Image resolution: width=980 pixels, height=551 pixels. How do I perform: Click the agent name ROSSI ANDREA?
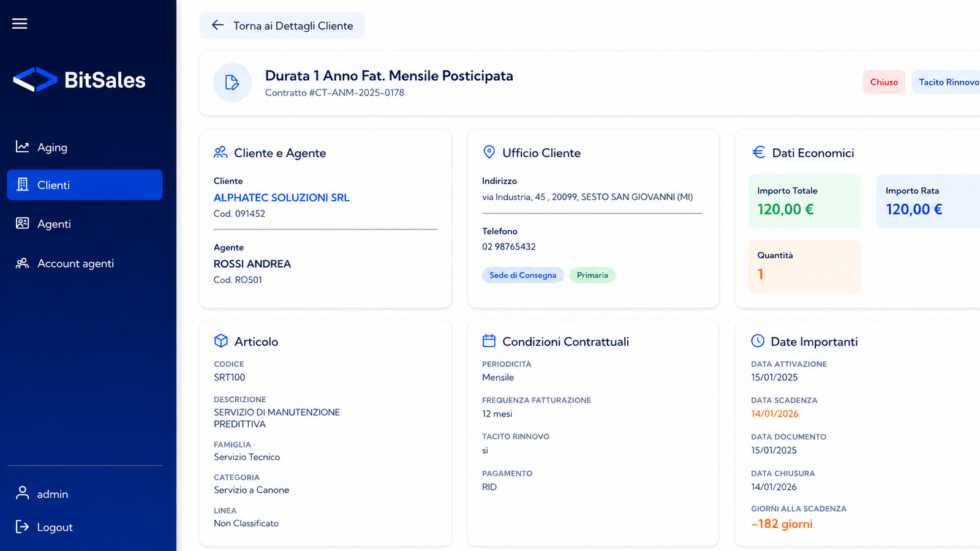[x=252, y=264]
